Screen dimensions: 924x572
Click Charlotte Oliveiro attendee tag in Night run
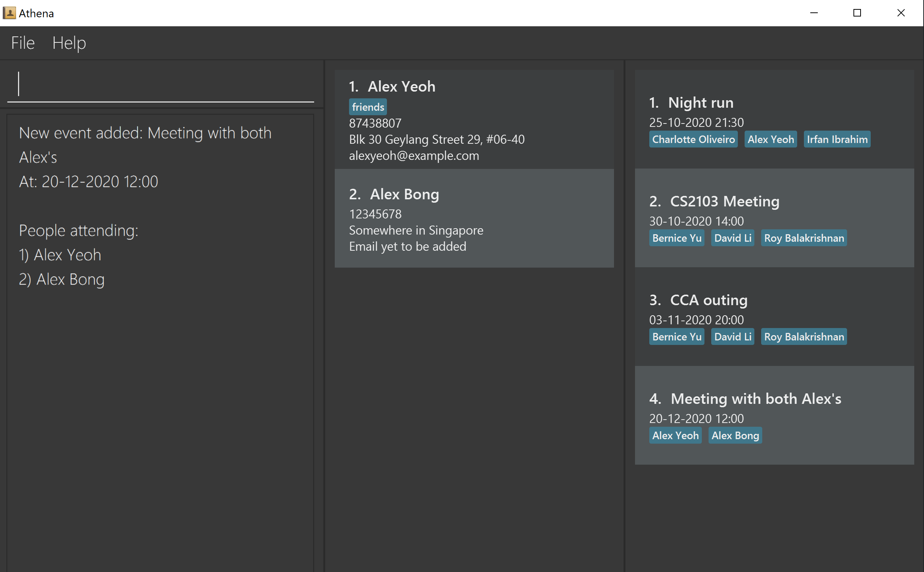coord(693,139)
